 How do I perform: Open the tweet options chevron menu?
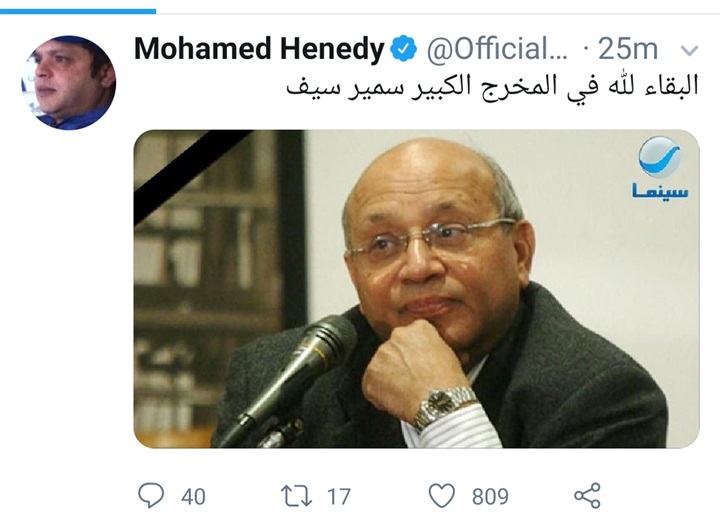coord(689,50)
